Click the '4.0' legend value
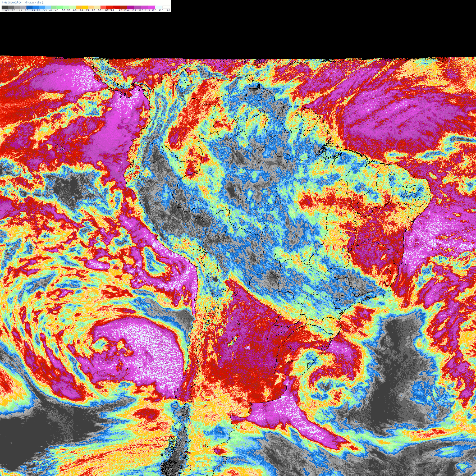 [51, 10]
